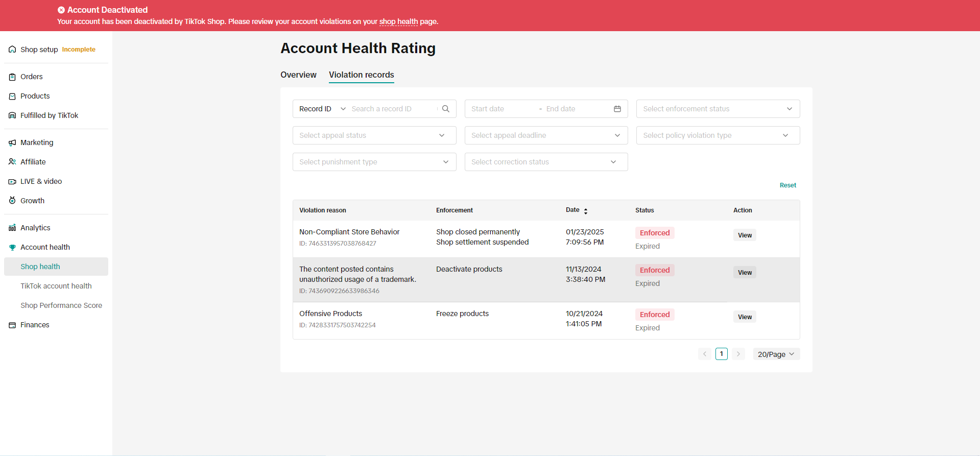Open TikTok account health in sidebar
The width and height of the screenshot is (980, 456).
point(56,286)
